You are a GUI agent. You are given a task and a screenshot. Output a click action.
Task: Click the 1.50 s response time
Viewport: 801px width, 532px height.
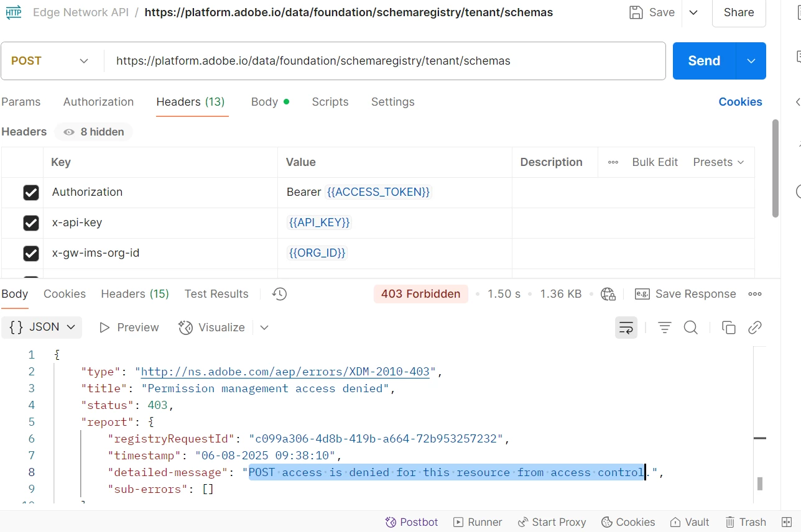[504, 294]
